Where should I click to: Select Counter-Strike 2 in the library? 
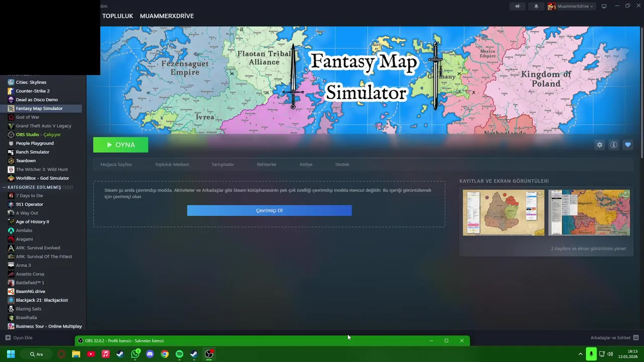point(33,91)
